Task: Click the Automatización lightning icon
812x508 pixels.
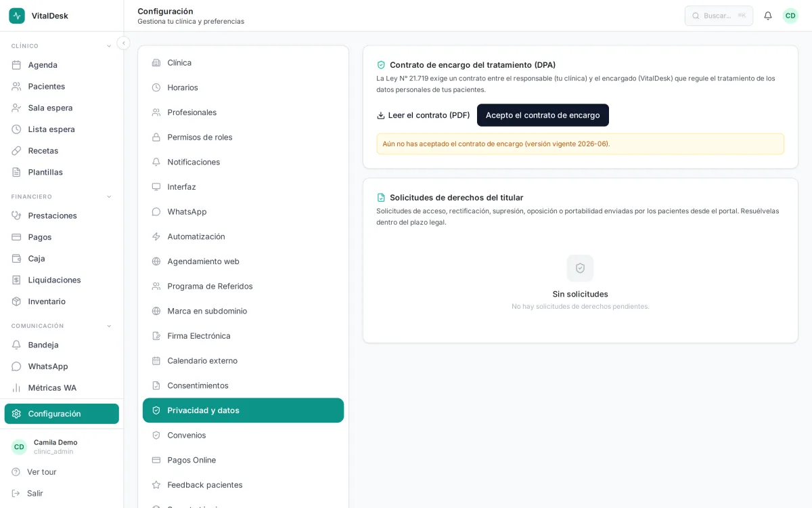Action: (156, 237)
